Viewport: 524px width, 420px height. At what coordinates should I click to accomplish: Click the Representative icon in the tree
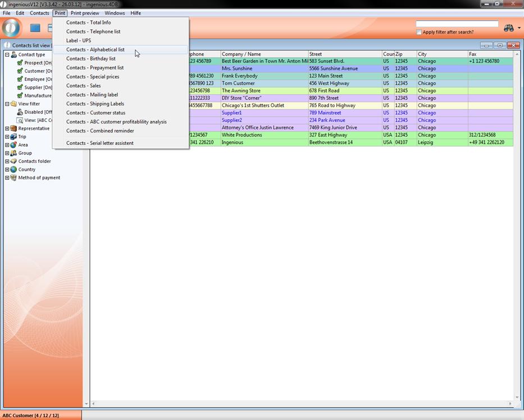(x=13, y=129)
